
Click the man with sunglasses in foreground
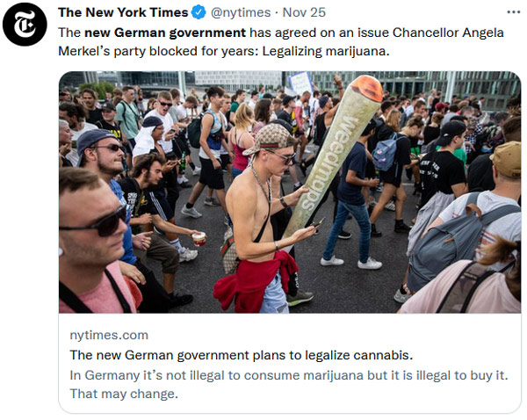click(97, 241)
